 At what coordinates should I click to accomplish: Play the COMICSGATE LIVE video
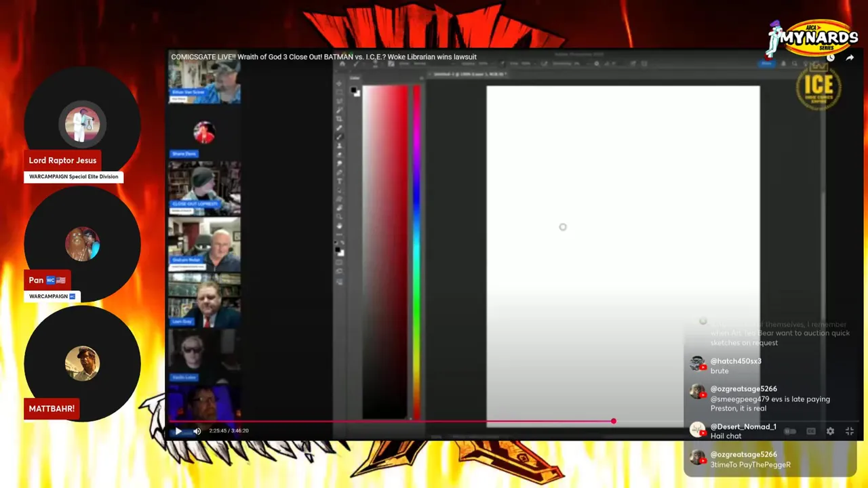(178, 430)
